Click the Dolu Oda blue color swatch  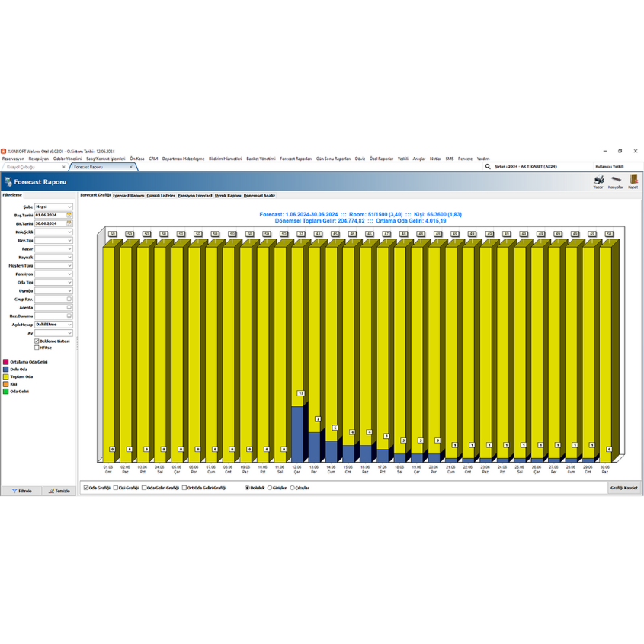coord(5,369)
